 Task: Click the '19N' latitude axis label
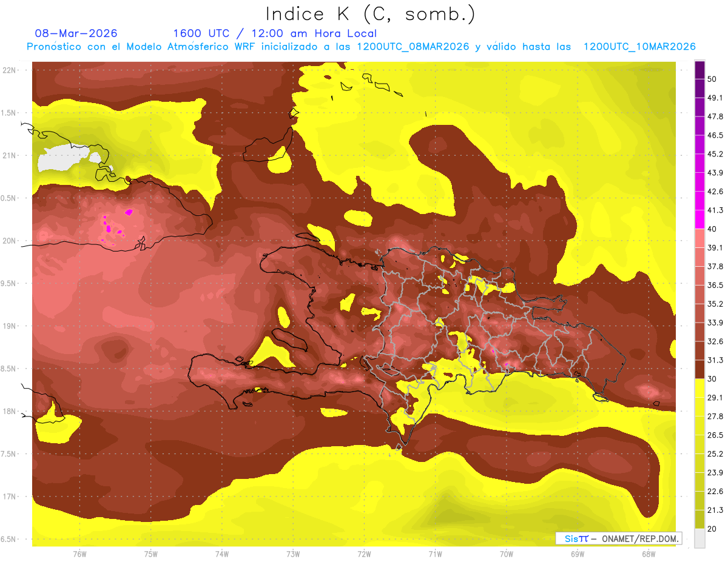[9, 326]
